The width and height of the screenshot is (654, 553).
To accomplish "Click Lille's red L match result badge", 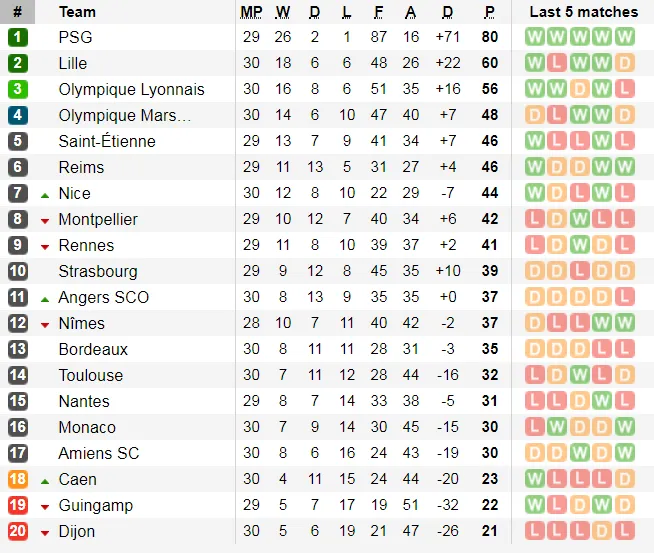I will [557, 63].
